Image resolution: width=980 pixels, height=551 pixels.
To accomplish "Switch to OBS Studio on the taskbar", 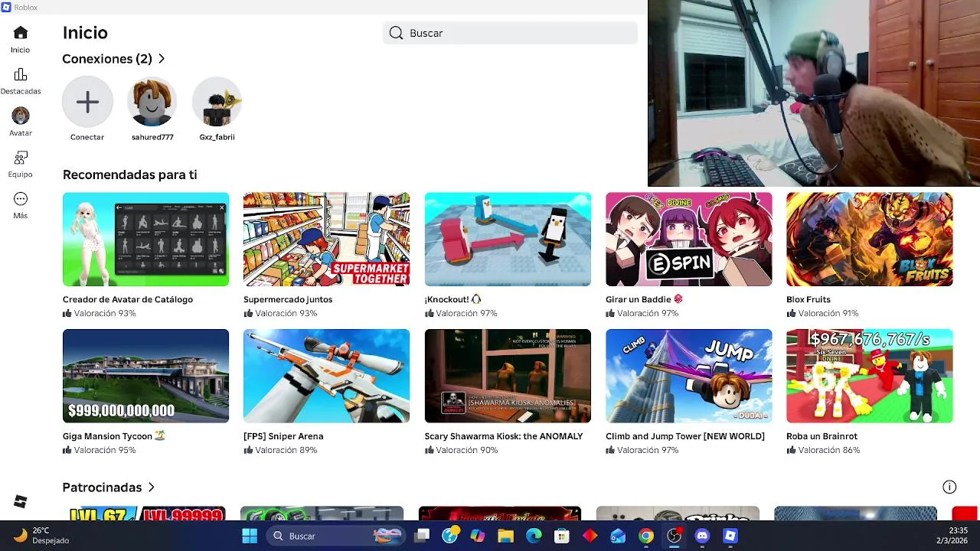I will tap(674, 536).
